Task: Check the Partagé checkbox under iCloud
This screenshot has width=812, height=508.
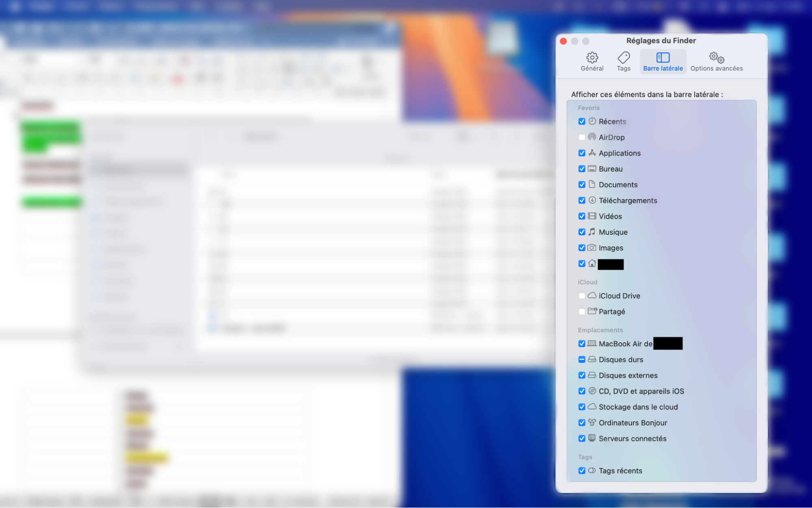Action: pyautogui.click(x=582, y=311)
